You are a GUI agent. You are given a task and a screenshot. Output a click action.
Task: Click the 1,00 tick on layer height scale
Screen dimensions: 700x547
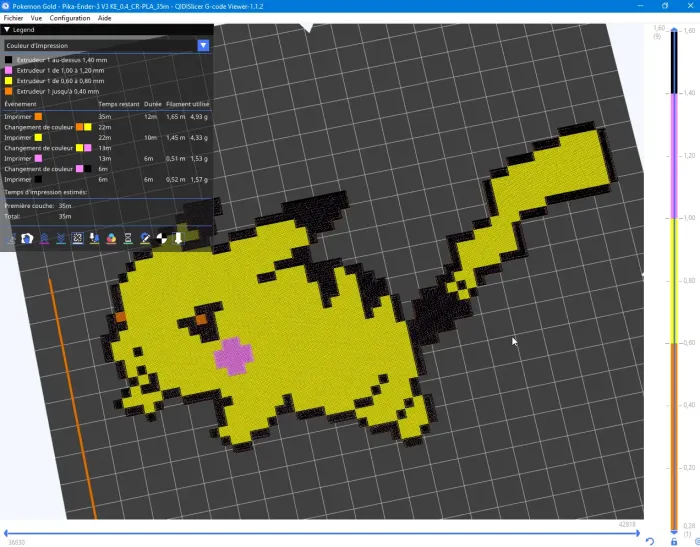688,218
